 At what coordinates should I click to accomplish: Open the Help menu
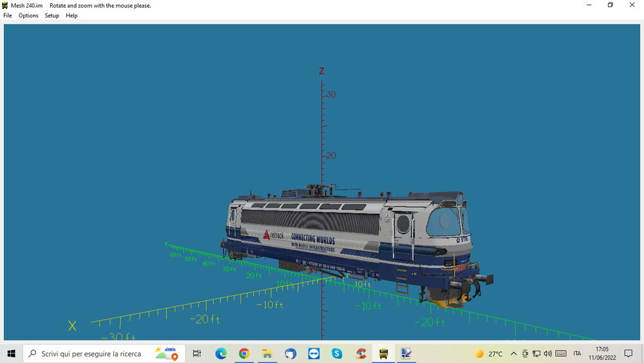(71, 15)
